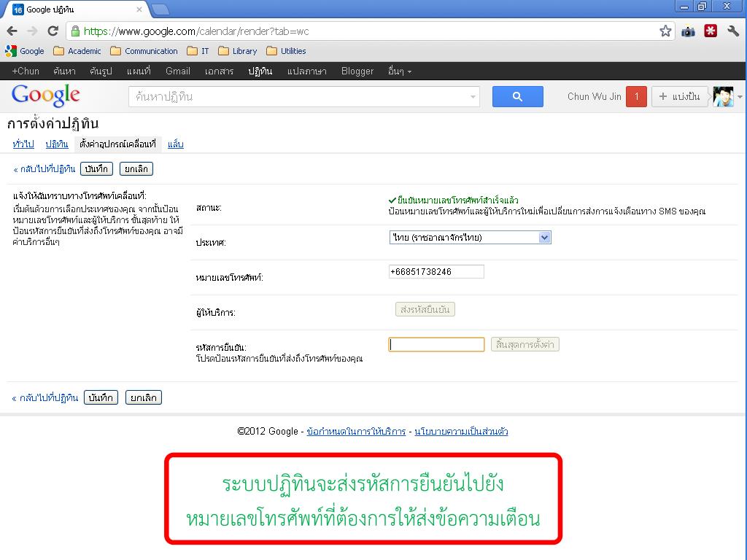
Task: Open ข้อกำหนดในการให้บริการ link
Action: coord(356,432)
